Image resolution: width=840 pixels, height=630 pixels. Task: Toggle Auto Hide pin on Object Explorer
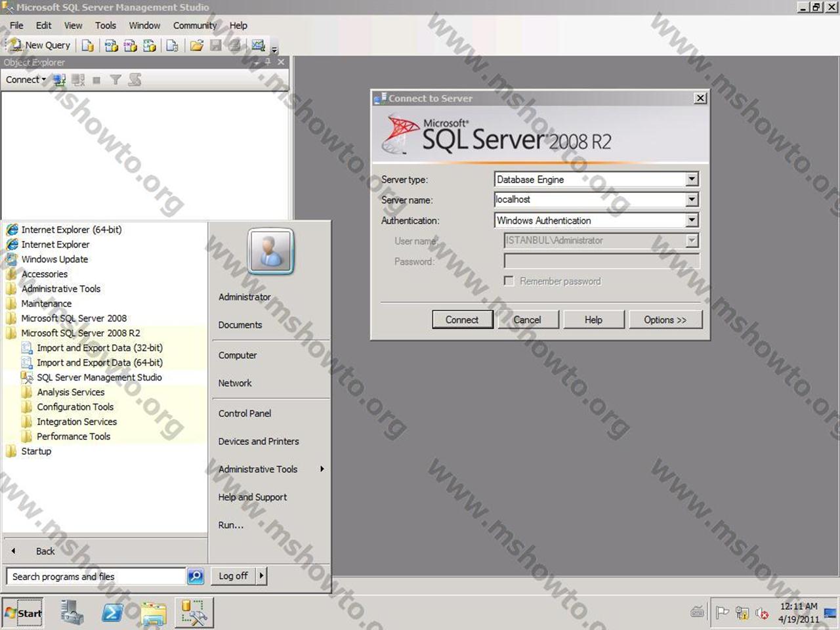[268, 62]
